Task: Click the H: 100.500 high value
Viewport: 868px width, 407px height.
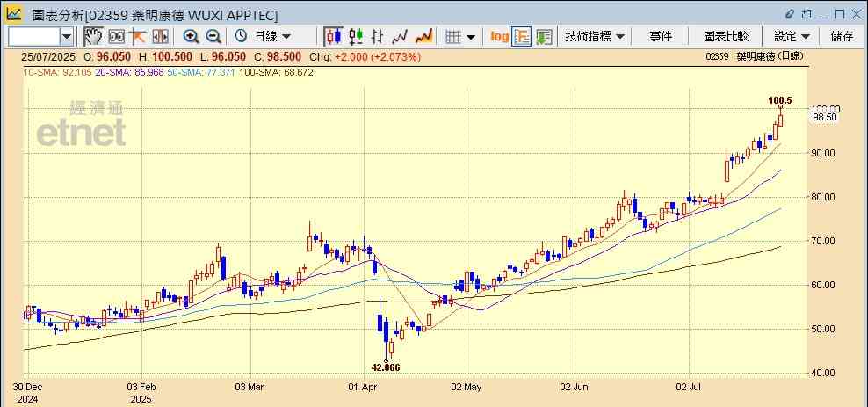Action: [x=165, y=56]
